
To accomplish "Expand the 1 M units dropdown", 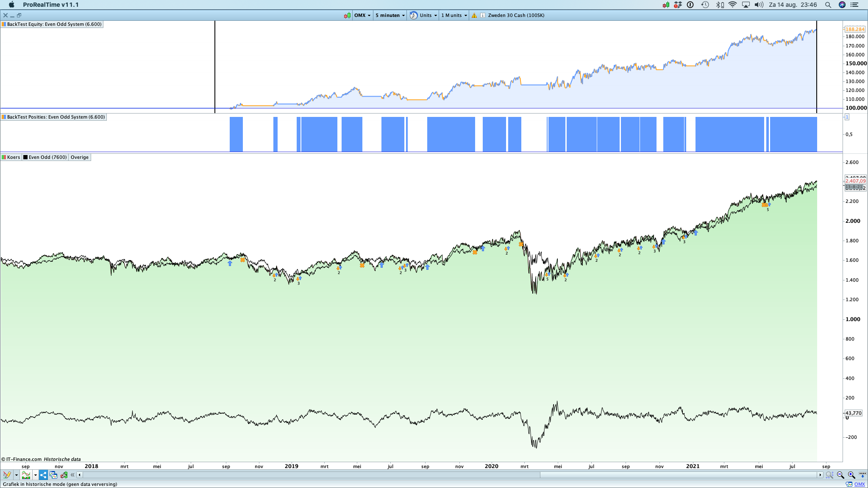I will [454, 15].
